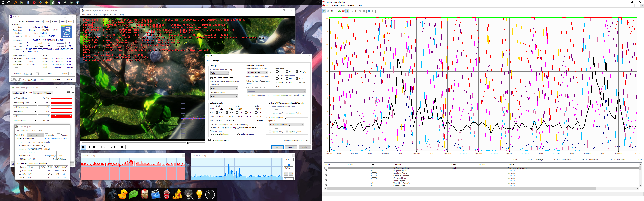Expand the GPU Core Clock sensor dropdown
This screenshot has width=644, height=201.
click(x=36, y=98)
